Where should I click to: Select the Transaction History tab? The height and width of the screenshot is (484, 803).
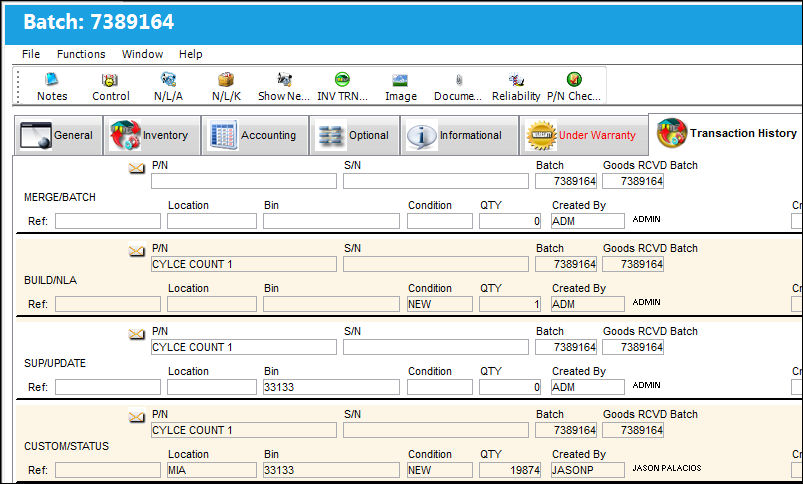pyautogui.click(x=726, y=133)
